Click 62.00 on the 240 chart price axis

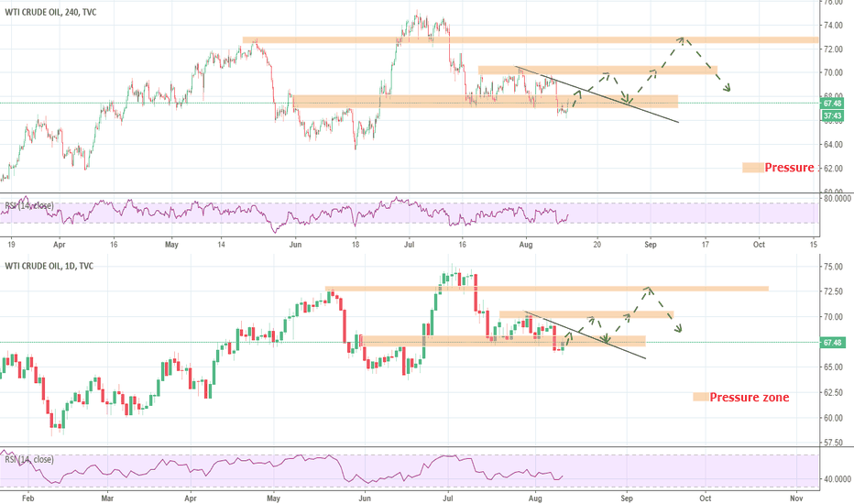(x=834, y=169)
